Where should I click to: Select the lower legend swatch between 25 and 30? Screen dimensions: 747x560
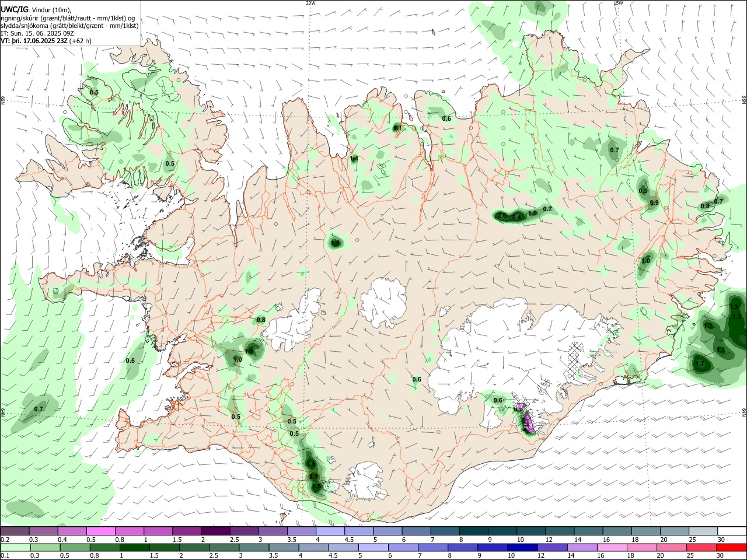point(703,547)
